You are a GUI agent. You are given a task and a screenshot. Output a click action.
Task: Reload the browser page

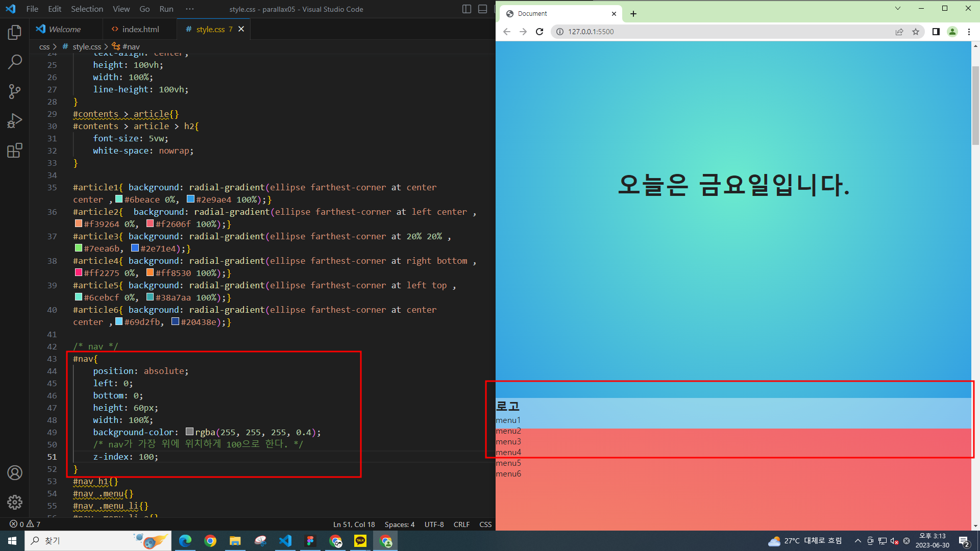[x=540, y=32]
